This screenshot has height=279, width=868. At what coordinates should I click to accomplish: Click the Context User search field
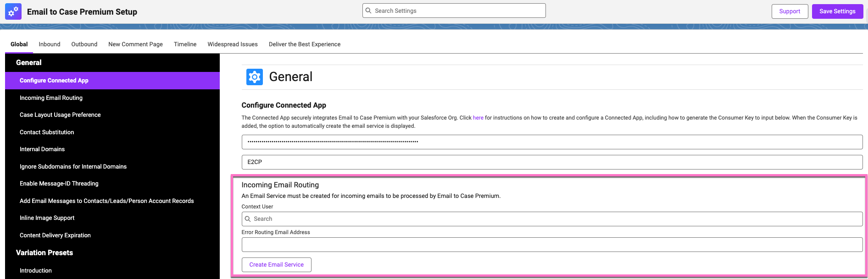552,219
